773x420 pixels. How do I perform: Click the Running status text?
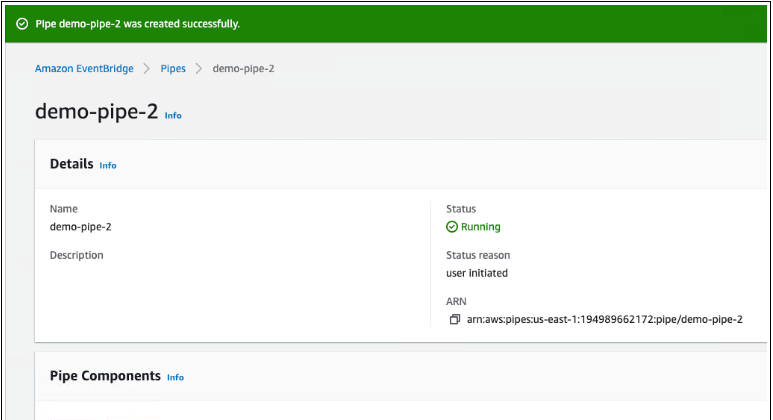click(481, 227)
